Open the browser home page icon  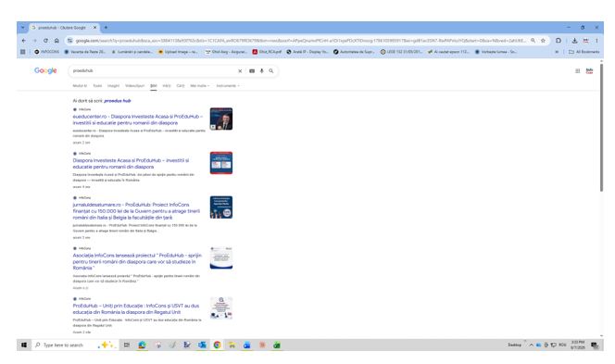pos(56,41)
